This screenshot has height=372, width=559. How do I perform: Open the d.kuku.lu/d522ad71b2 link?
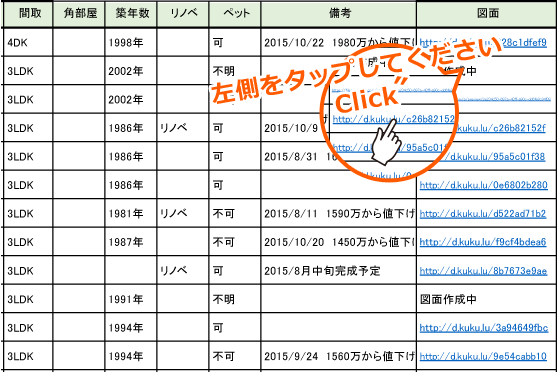coord(483,214)
